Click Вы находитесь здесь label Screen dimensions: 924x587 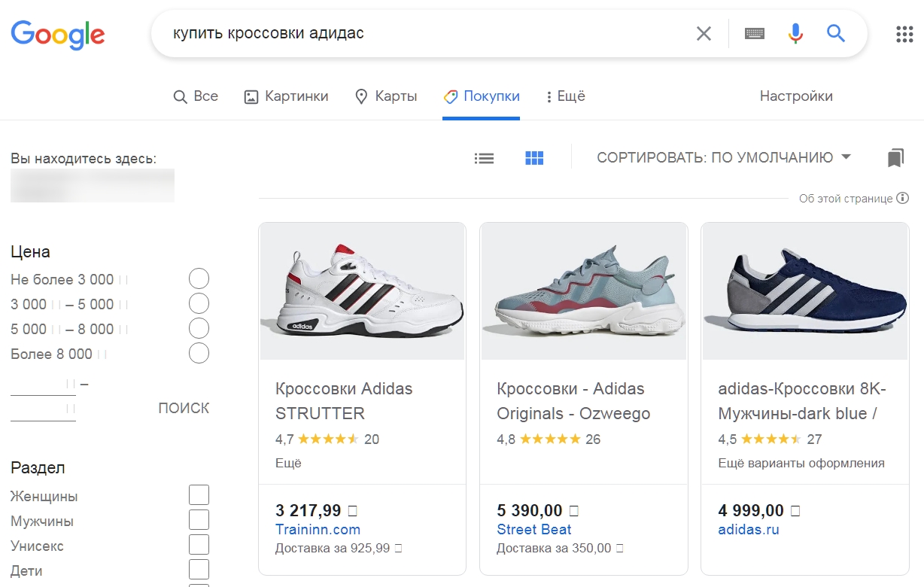84,159
